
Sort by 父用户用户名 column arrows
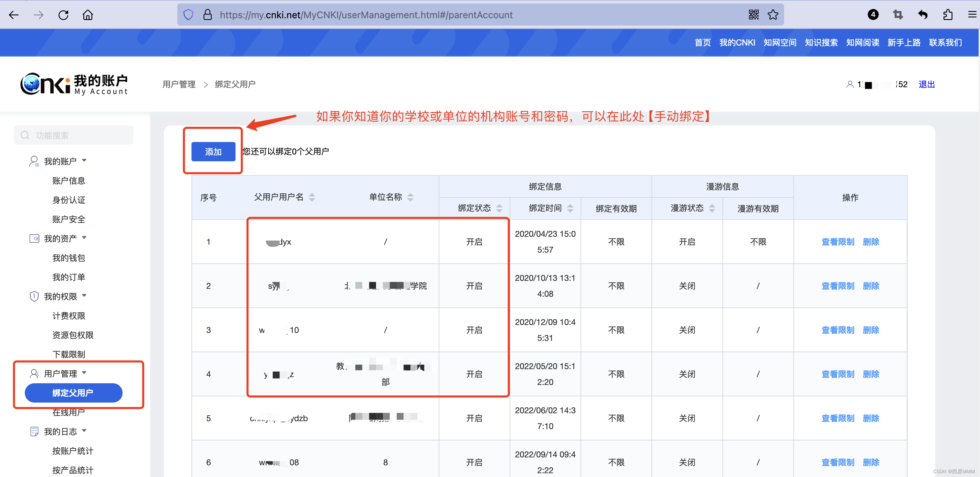pyautogui.click(x=312, y=197)
